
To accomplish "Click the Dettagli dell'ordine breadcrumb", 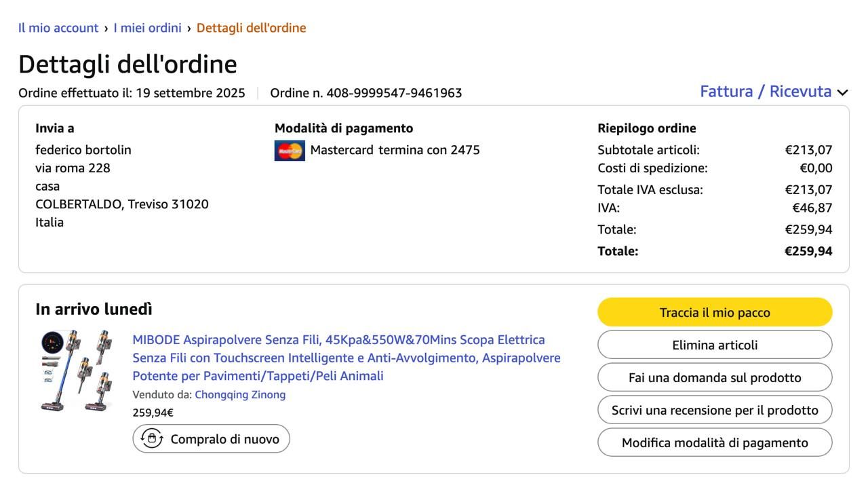I will click(251, 28).
